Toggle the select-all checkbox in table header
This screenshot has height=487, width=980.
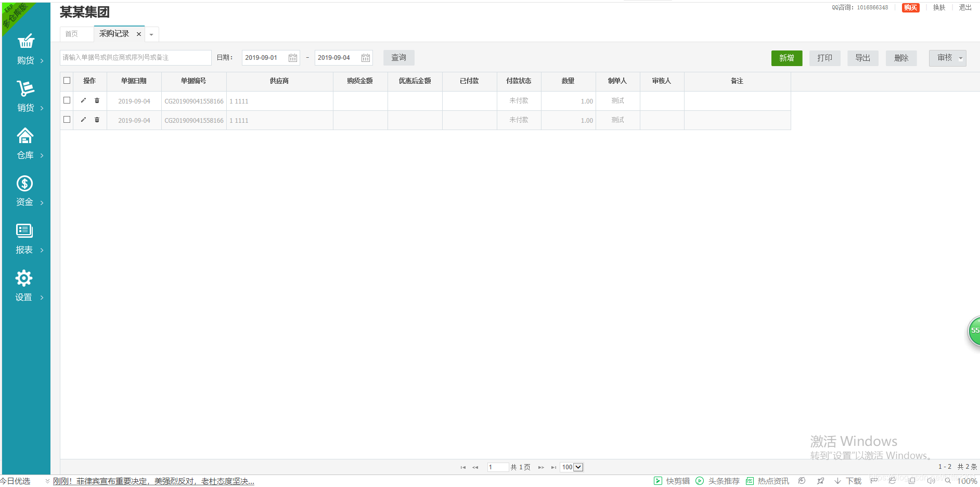pyautogui.click(x=67, y=81)
